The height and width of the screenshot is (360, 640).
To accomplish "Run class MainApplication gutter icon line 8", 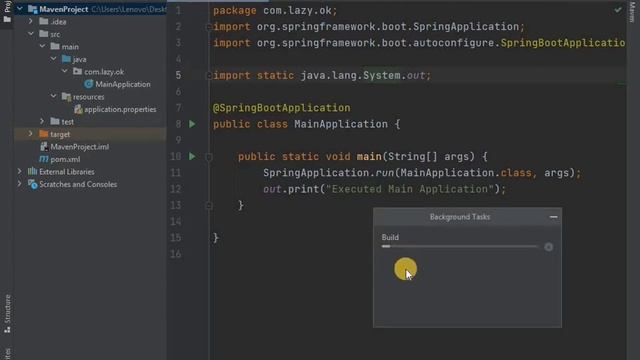I will (192, 124).
